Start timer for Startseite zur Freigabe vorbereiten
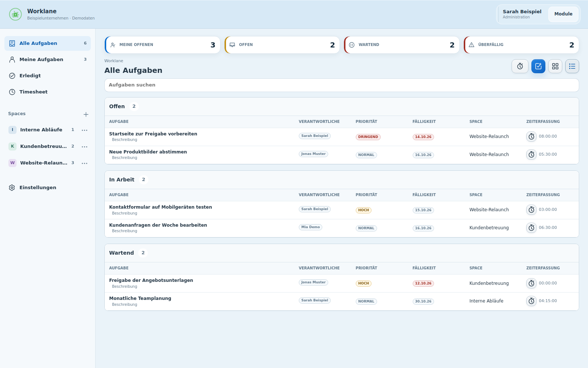The height and width of the screenshot is (368, 588). click(531, 137)
